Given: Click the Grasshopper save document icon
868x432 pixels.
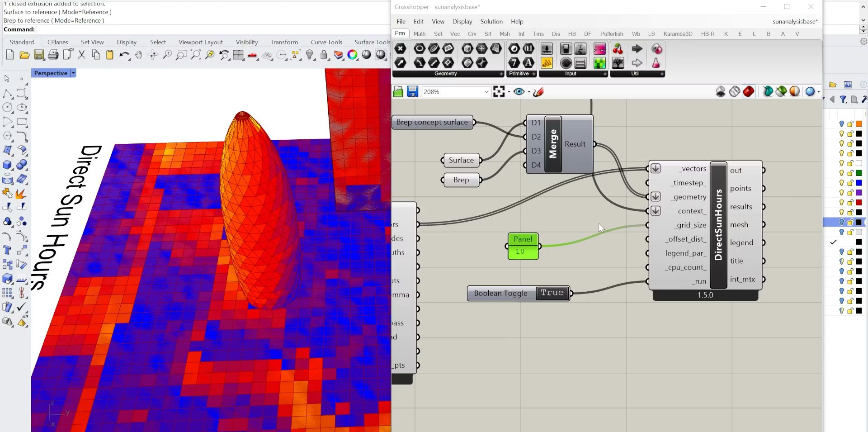Looking at the screenshot, I should coord(412,92).
